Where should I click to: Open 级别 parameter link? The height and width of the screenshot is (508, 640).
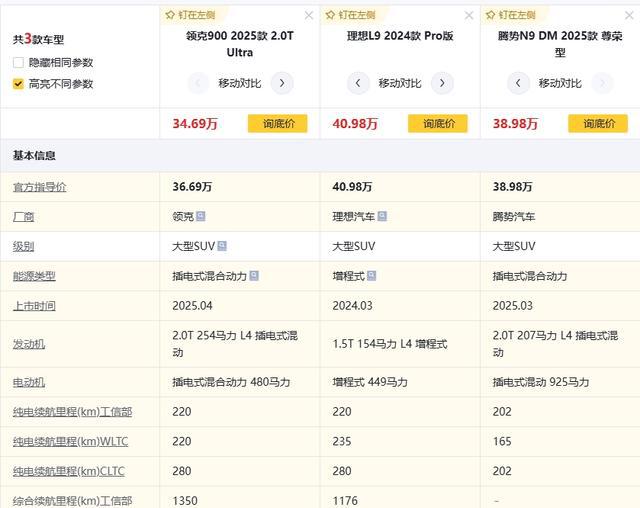pos(23,246)
